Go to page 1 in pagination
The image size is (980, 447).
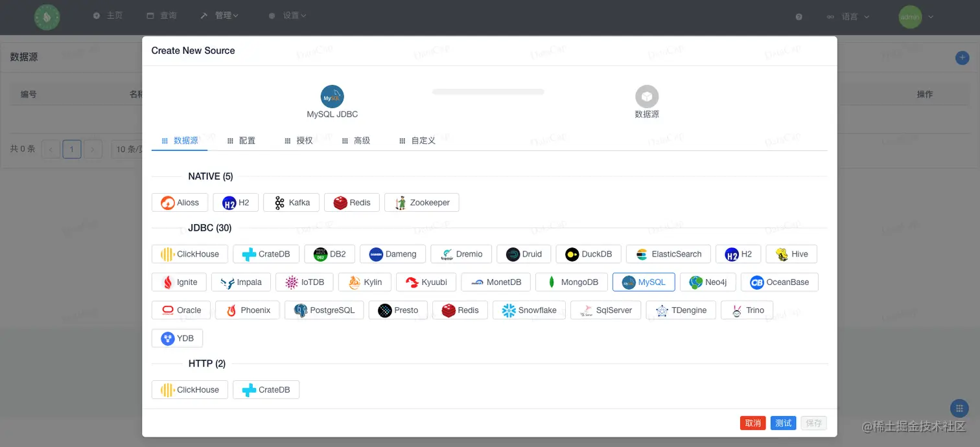[x=72, y=150]
